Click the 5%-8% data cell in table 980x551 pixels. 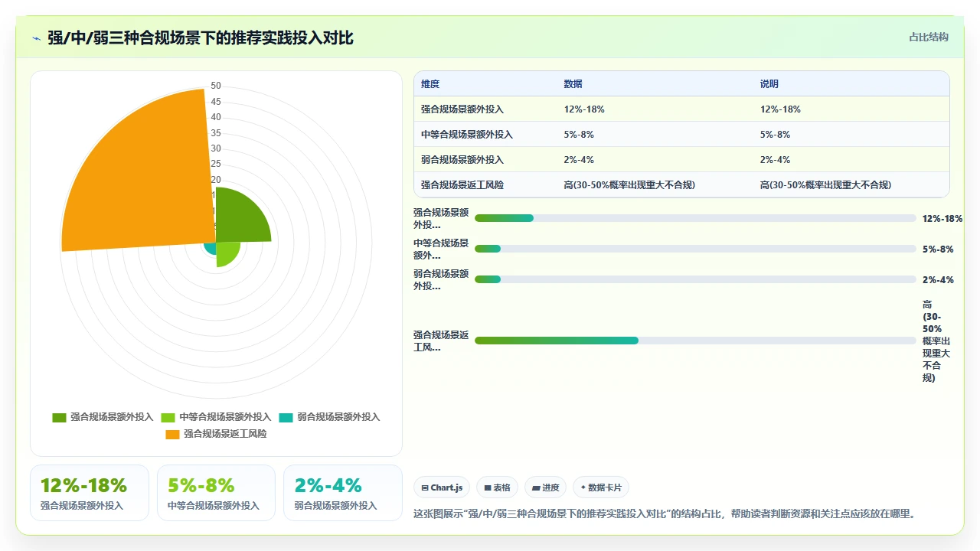coord(579,135)
